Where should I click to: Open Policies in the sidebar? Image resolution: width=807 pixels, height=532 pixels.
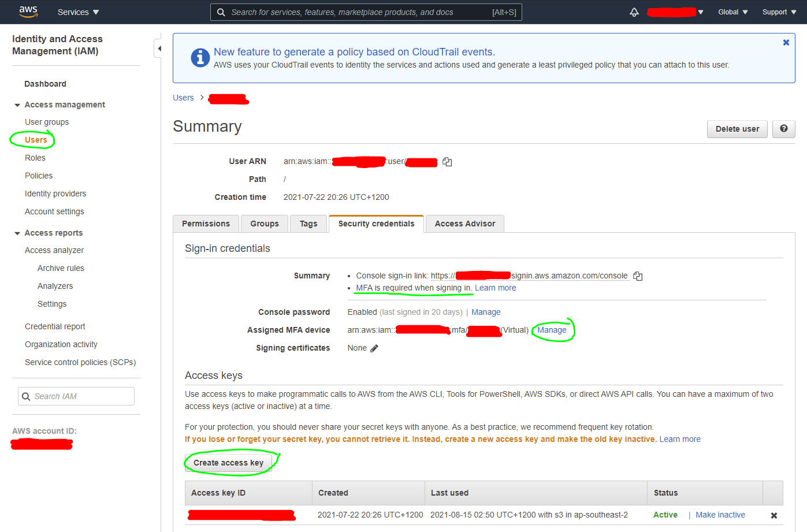(39, 176)
